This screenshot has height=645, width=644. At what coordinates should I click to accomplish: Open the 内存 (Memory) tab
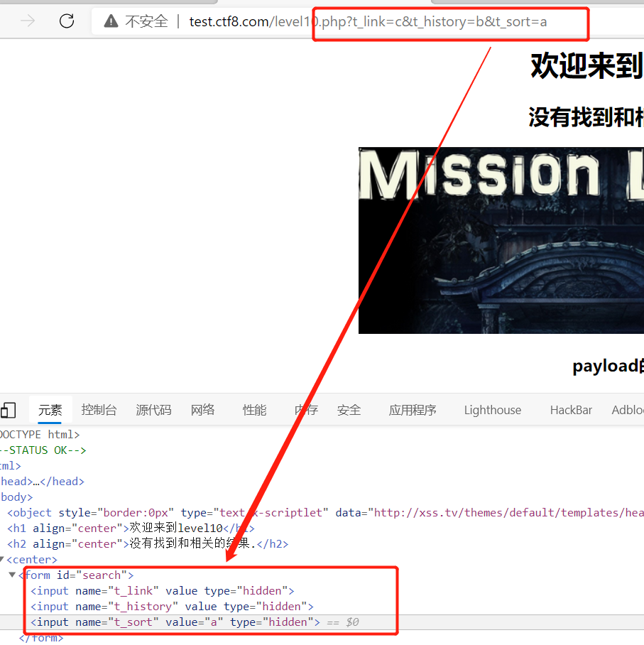(306, 410)
